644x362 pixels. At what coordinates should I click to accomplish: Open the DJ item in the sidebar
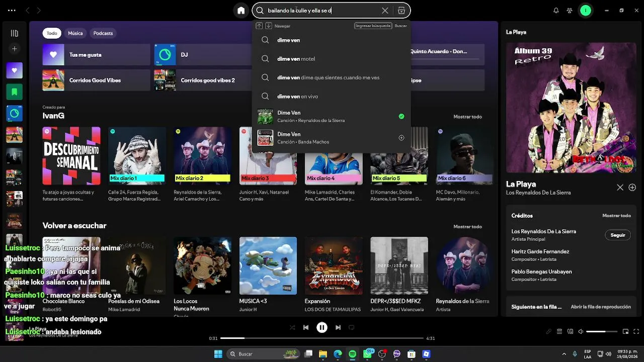(x=14, y=113)
